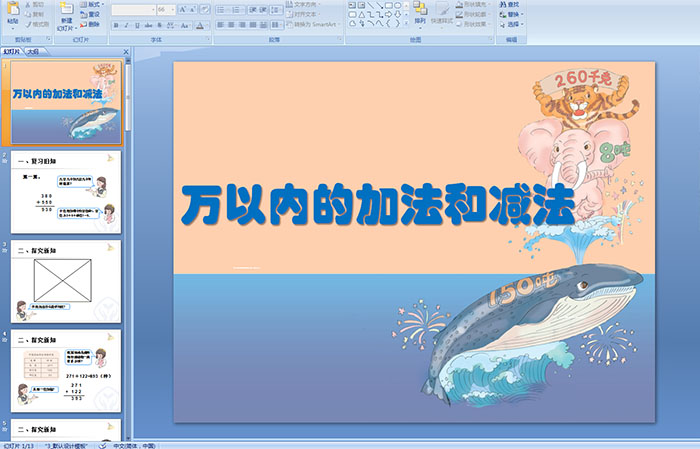
Task: Increase font size with the large A icon
Action: (183, 9)
